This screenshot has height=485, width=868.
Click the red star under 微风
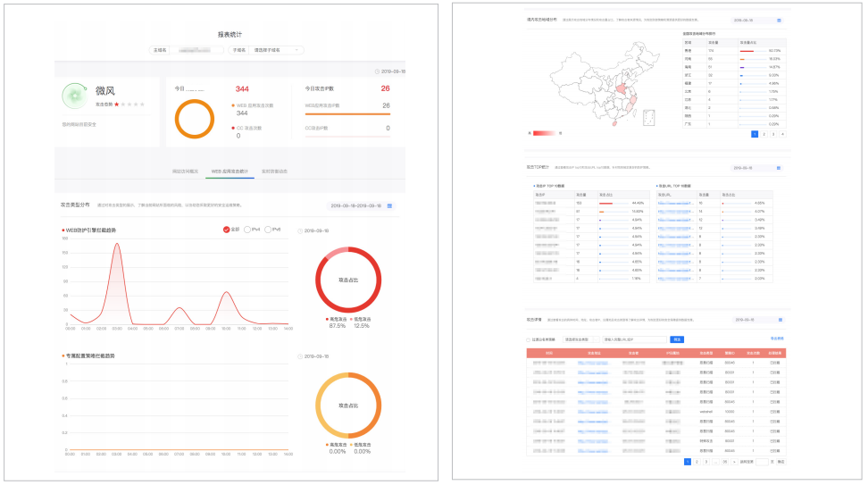click(116, 105)
